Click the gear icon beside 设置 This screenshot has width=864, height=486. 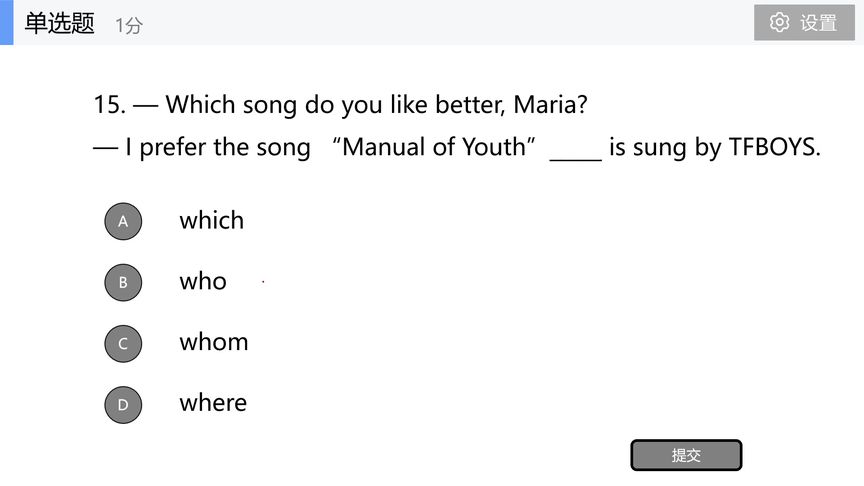point(780,22)
